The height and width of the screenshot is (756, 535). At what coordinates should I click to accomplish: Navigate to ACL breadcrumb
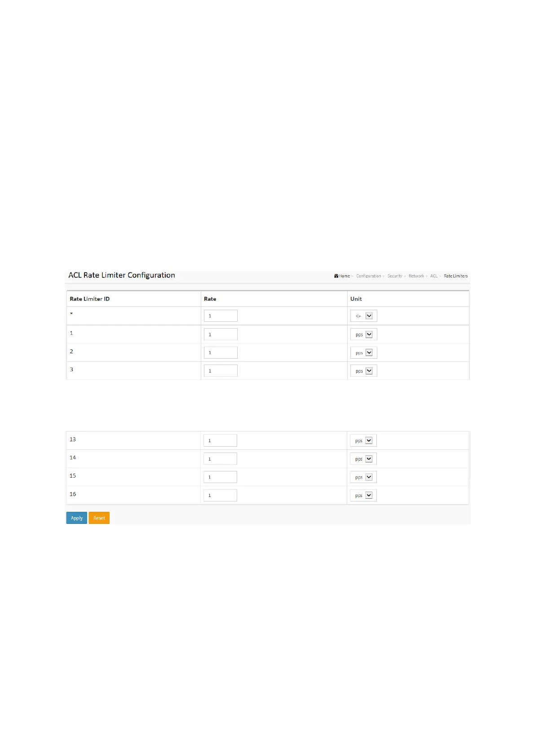[x=434, y=276]
